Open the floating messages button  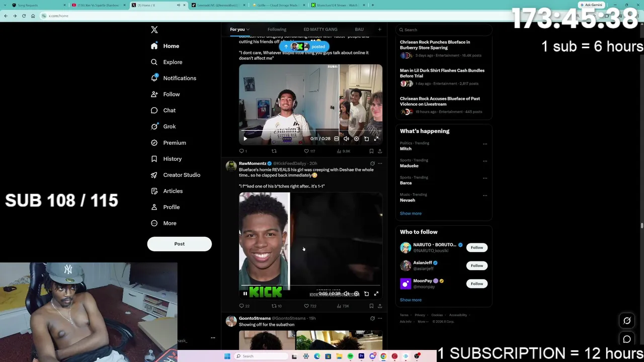627,339
